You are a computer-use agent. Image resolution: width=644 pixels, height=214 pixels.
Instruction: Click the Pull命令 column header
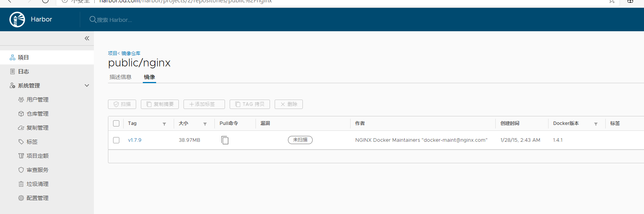pyautogui.click(x=229, y=123)
